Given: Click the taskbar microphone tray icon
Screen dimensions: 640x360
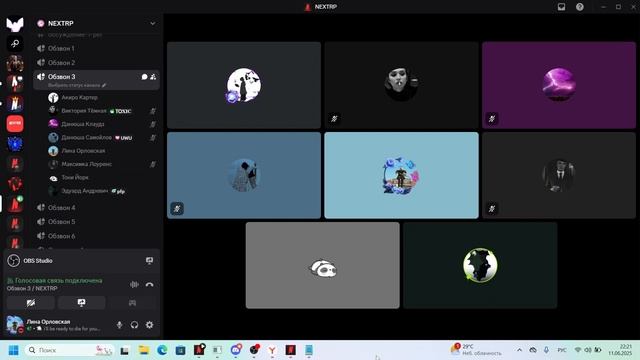Looking at the screenshot, I should [546, 350].
